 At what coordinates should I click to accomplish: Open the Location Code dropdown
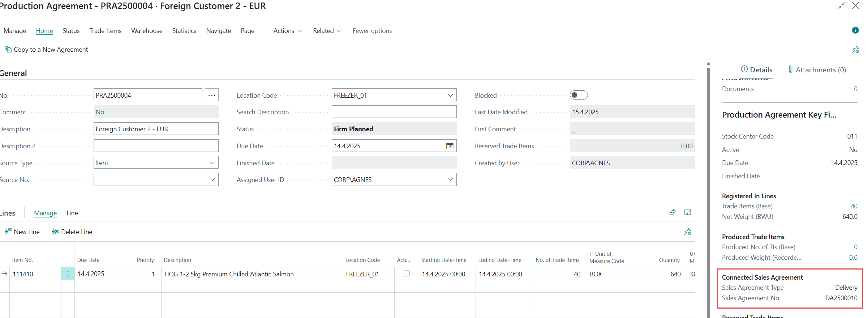point(450,95)
